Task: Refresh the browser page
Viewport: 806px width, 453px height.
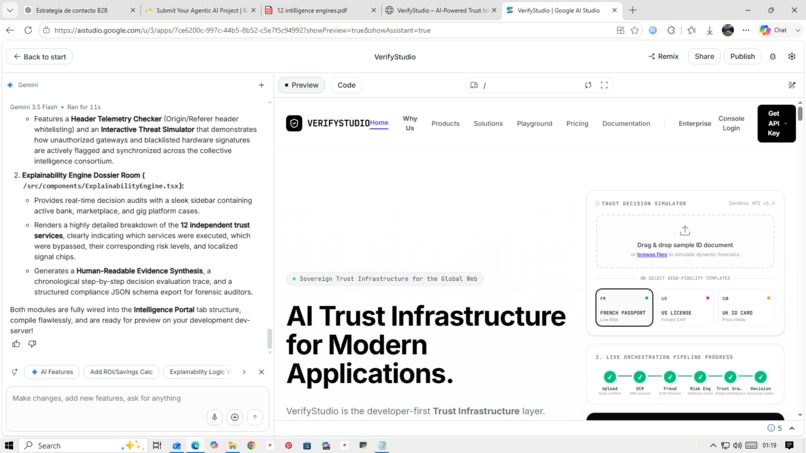Action: 28,30
